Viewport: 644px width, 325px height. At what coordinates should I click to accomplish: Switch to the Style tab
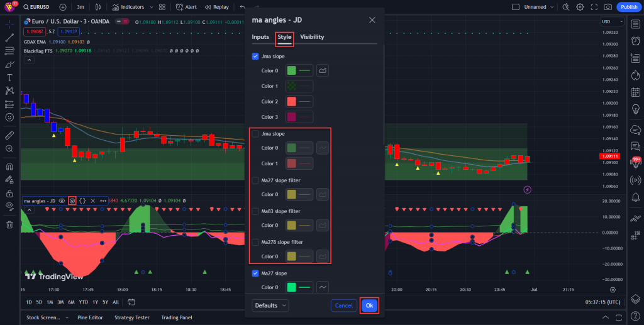[284, 37]
